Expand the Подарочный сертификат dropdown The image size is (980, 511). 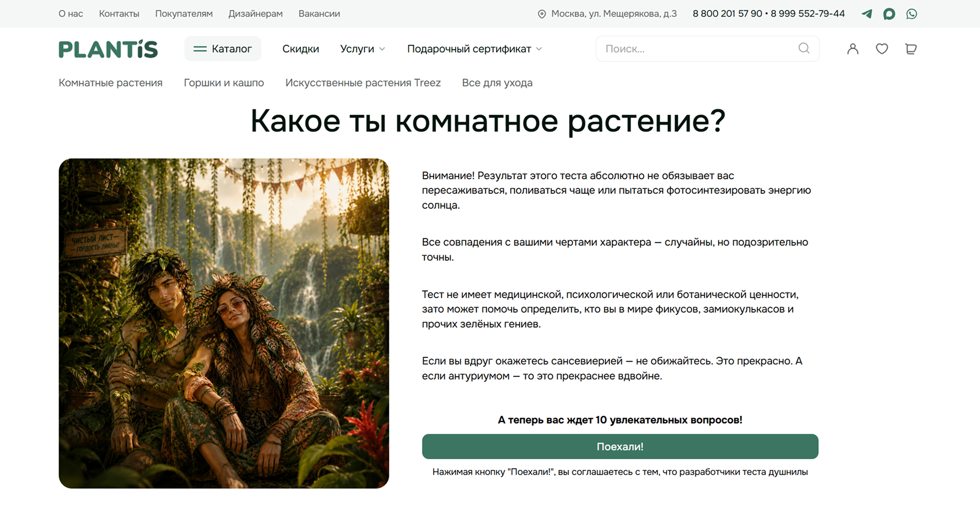[x=474, y=49]
